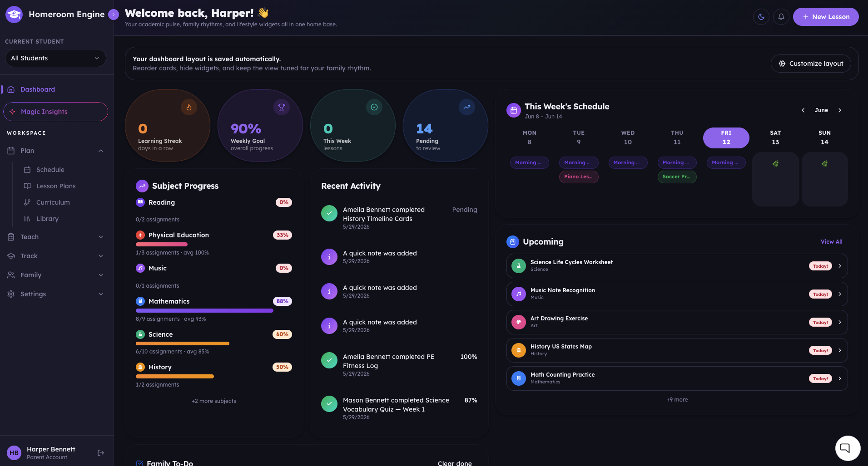Click the Science flask icon in Subject Progress
The image size is (868, 466).
pyautogui.click(x=140, y=334)
